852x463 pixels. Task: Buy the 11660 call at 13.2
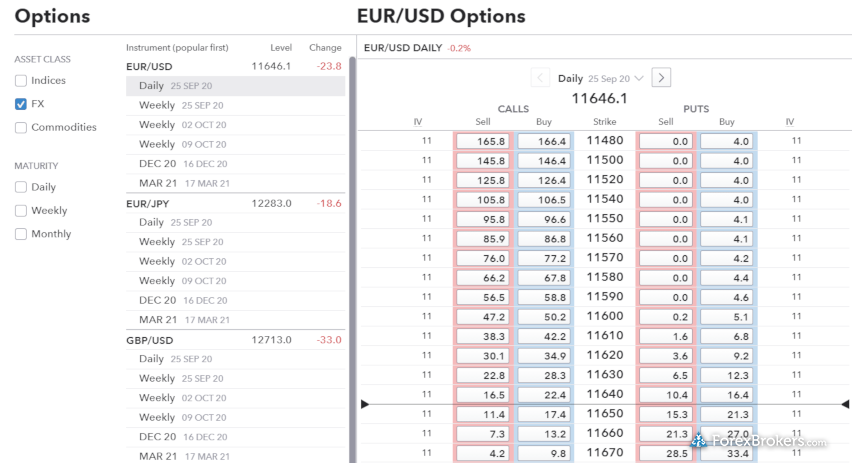click(x=544, y=434)
